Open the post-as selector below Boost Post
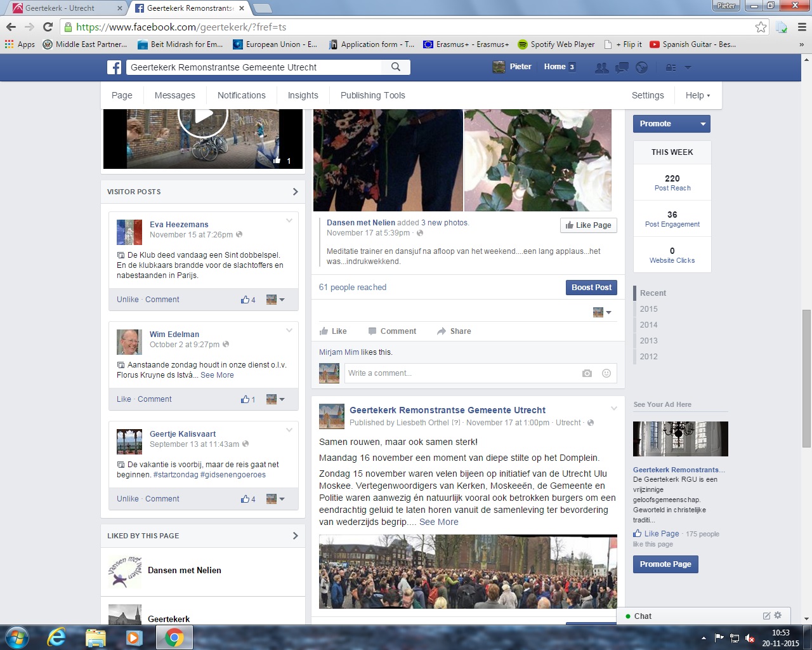The image size is (812, 650). pos(602,312)
